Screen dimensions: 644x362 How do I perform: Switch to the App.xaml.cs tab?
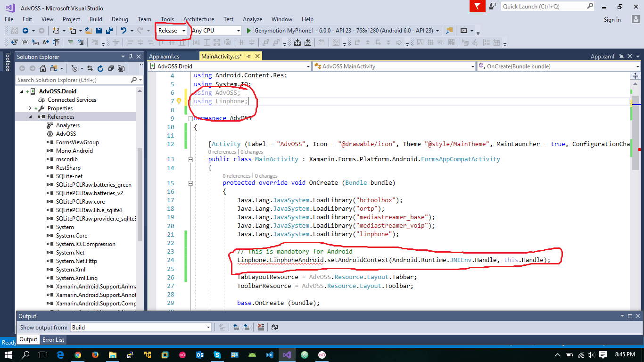tap(164, 57)
